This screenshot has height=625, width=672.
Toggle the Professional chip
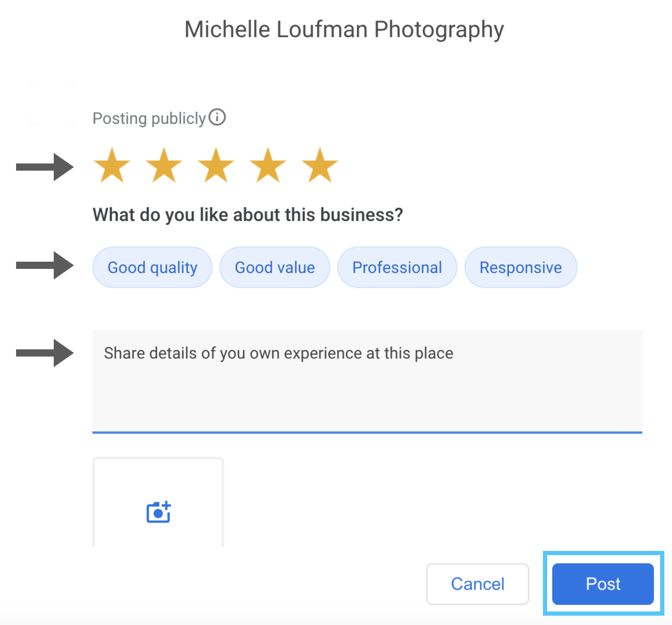(x=397, y=267)
